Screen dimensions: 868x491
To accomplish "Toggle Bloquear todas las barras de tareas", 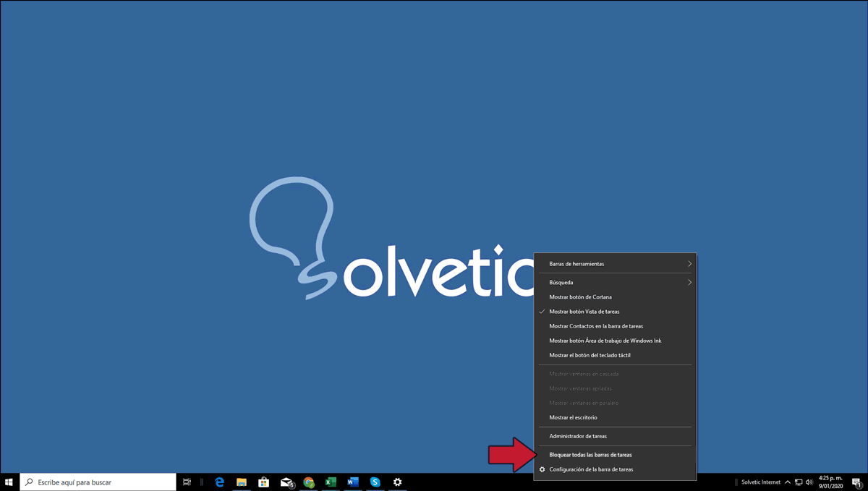I will pyautogui.click(x=615, y=455).
